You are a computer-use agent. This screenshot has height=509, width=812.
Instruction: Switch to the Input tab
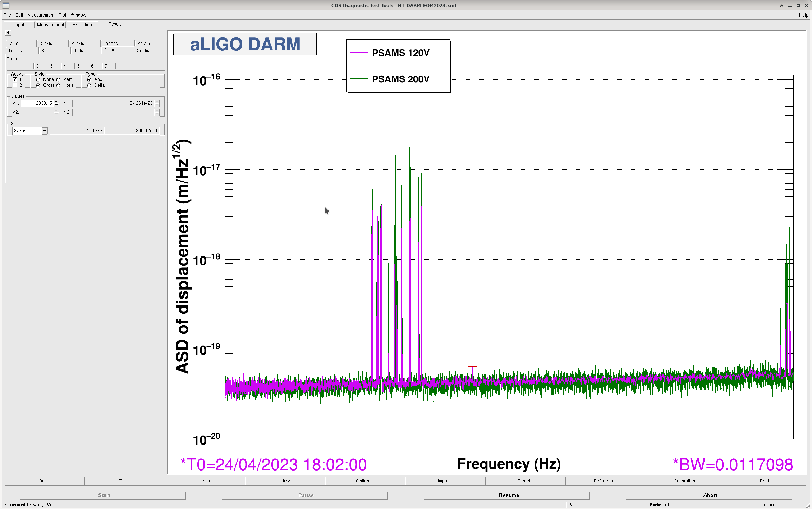click(19, 25)
